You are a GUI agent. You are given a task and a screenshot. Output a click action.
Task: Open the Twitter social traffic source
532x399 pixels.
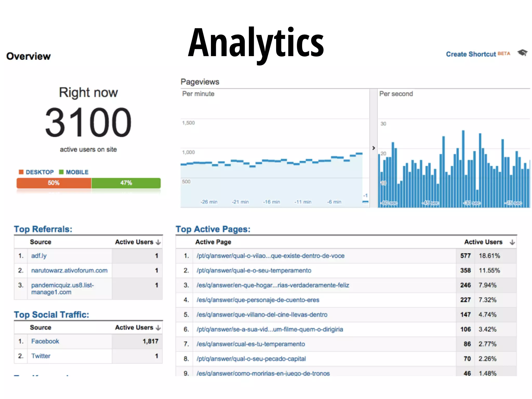coord(41,356)
